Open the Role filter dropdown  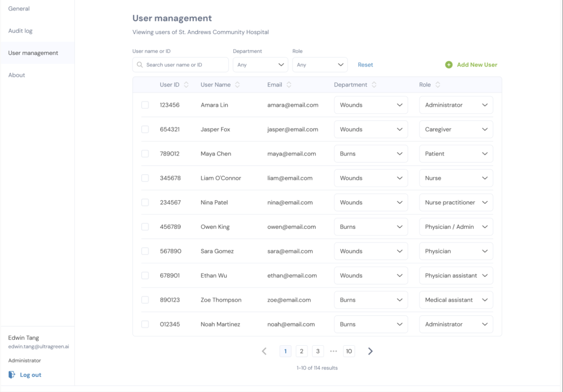pyautogui.click(x=320, y=65)
